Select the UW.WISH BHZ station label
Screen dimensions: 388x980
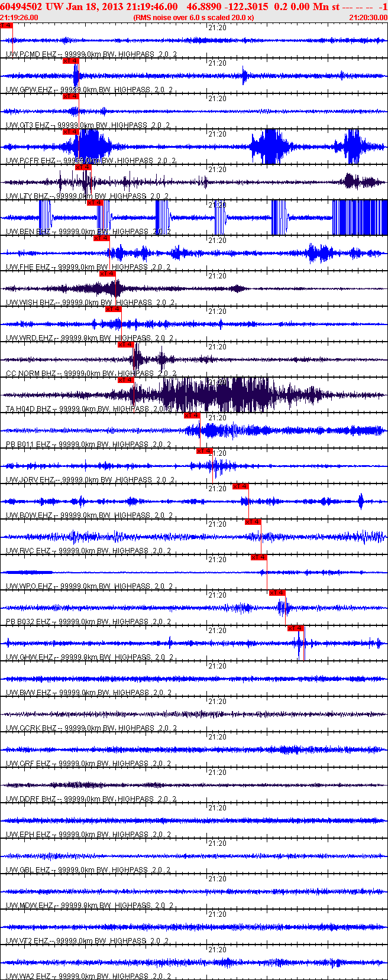[30, 303]
